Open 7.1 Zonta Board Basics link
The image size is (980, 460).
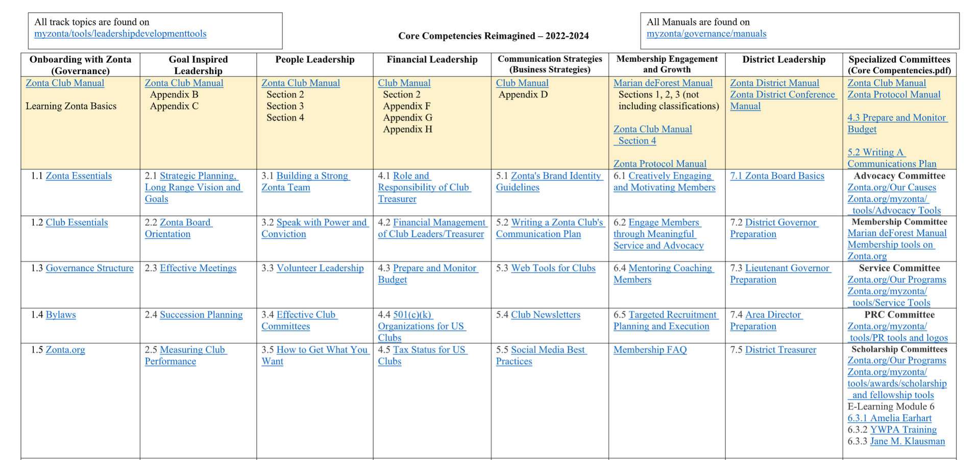(x=777, y=176)
